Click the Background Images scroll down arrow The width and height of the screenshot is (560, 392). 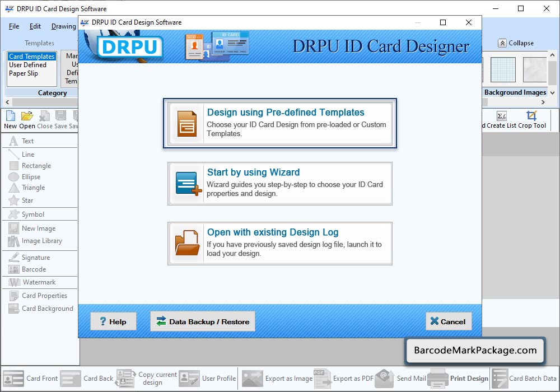point(553,93)
